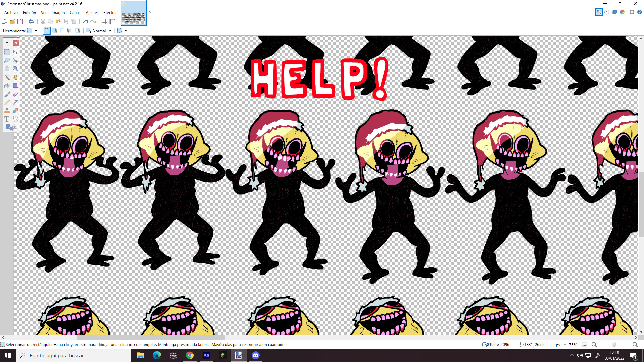The height and width of the screenshot is (362, 644).
Task: Switch selection mode to intersect
Action: 69,31
